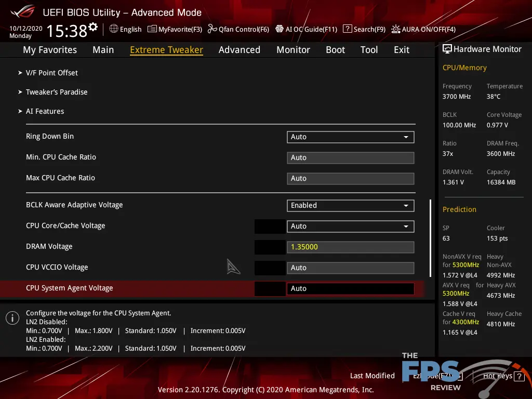Click the settings list scrollbar
532x399 pixels.
[x=431, y=238]
